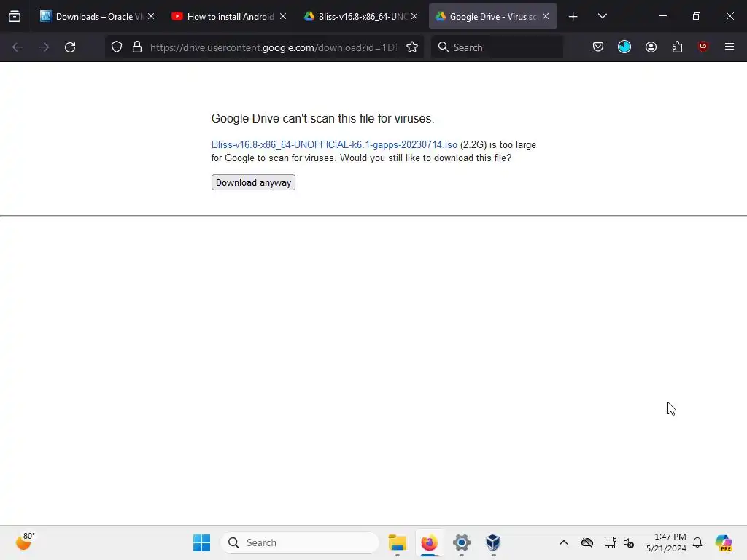Switch to the Downloads – Oracle VM tab
747x560 pixels.
coord(97,16)
